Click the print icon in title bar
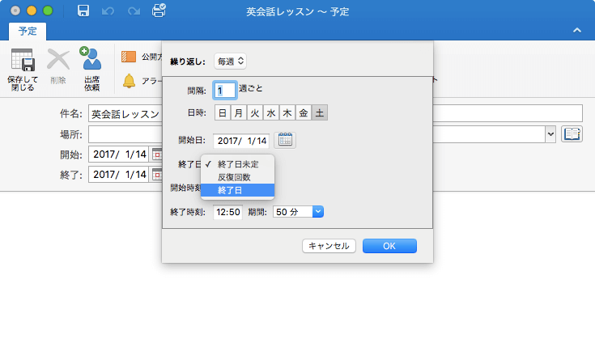Screen dimensions: 595x364 [159, 11]
